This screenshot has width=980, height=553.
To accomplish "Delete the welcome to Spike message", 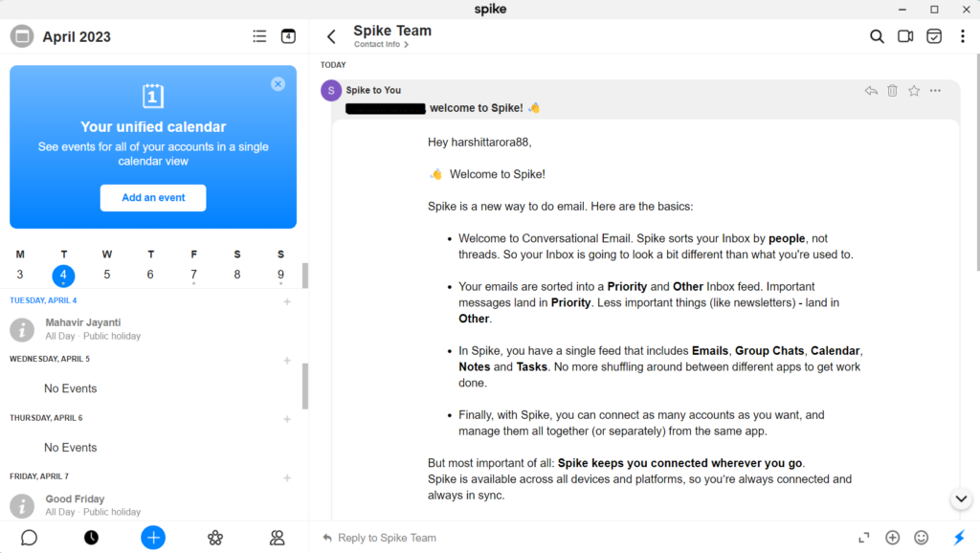I will click(893, 91).
